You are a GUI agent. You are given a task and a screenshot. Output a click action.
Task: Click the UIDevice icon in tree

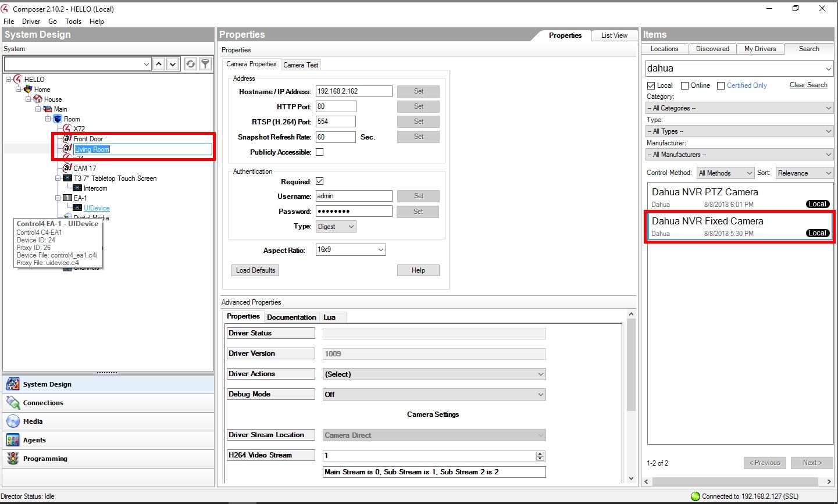coord(77,208)
